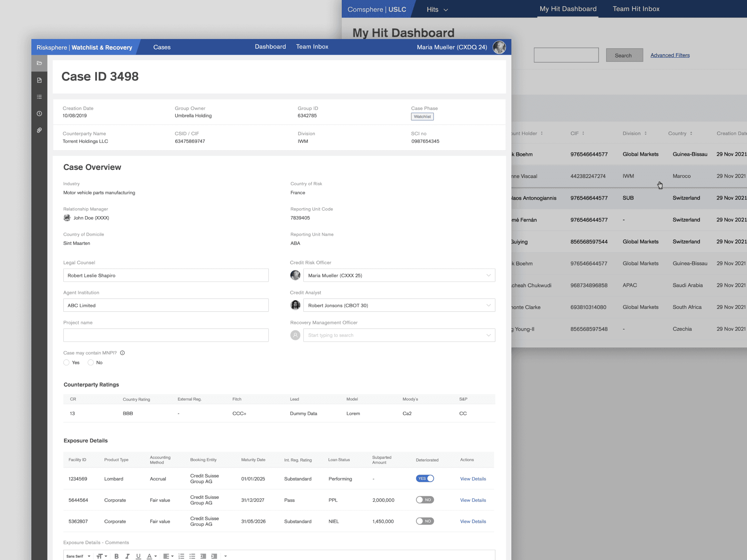Expand the Credit Analyst dropdown
Image resolution: width=747 pixels, height=560 pixels.
pos(488,305)
